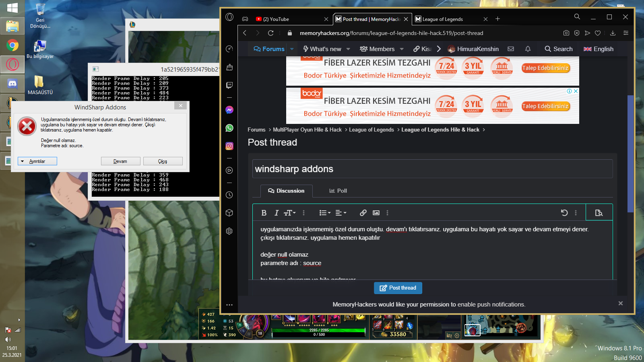Open more text formatting options in the editor
The image size is (644, 362).
coord(304,213)
